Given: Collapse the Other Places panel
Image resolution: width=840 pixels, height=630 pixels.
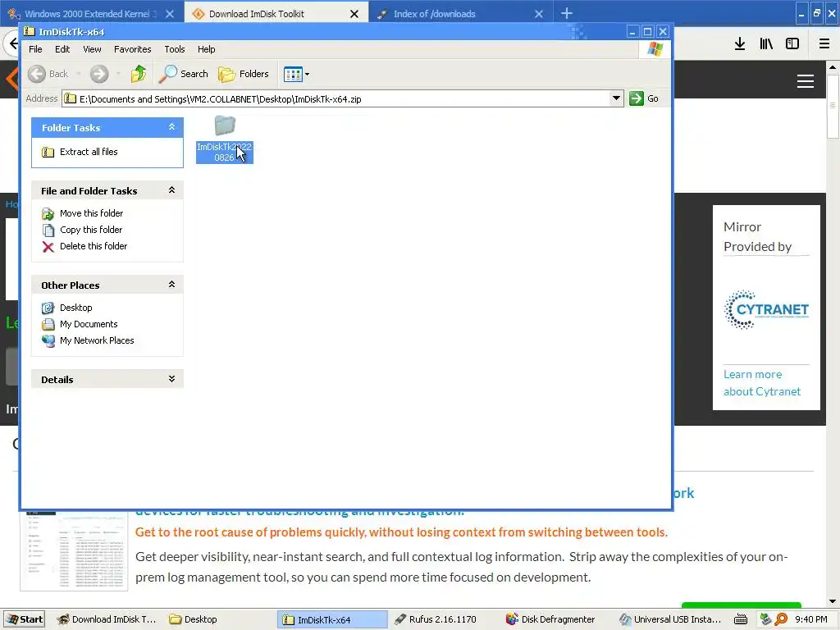Looking at the screenshot, I should tap(171, 285).
